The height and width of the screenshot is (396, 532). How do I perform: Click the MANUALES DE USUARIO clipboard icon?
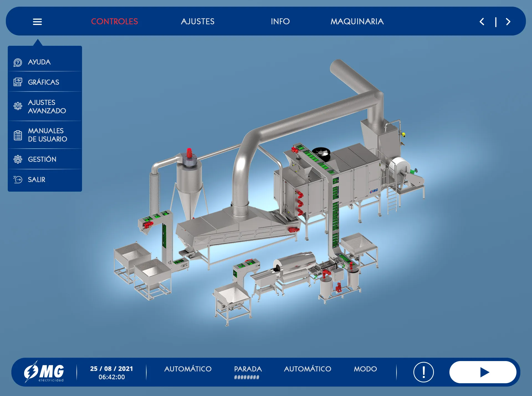[x=18, y=135]
